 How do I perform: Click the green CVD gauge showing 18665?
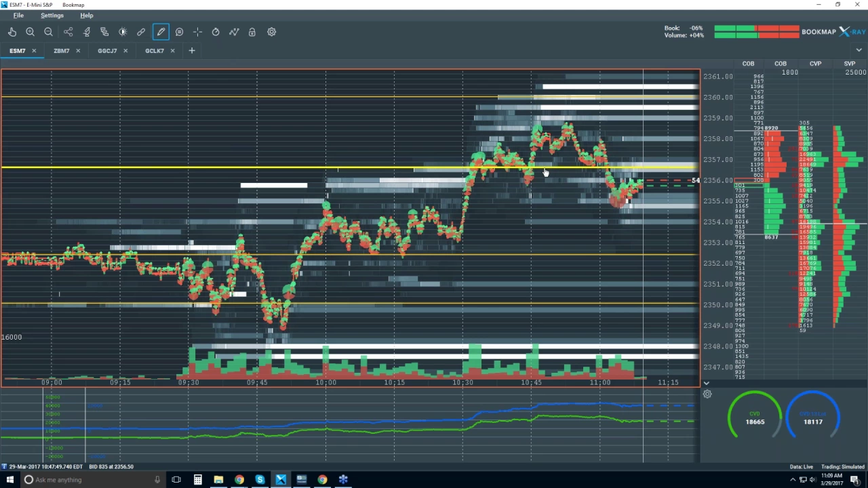pyautogui.click(x=755, y=415)
